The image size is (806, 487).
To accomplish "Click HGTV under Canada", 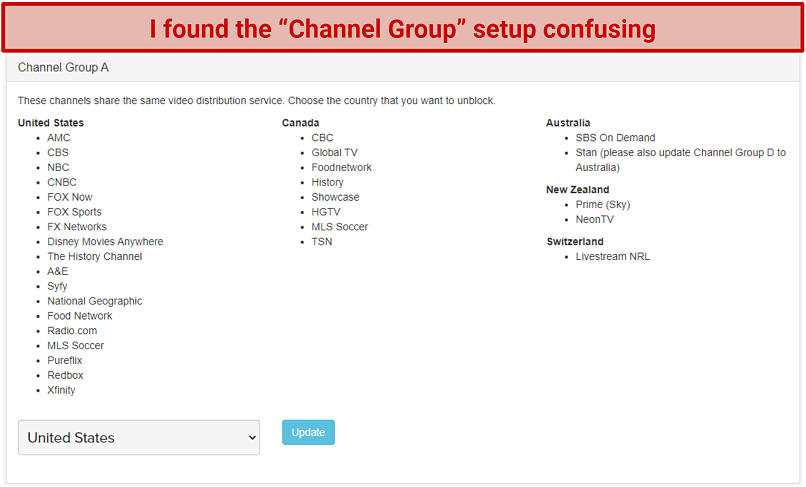I will click(x=326, y=212).
